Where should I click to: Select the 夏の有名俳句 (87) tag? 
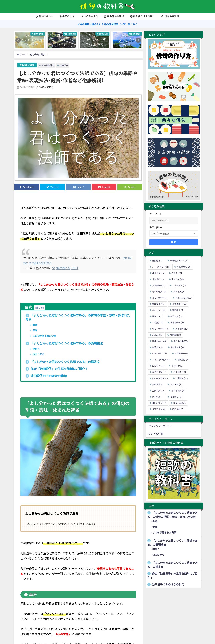(159, 298)
